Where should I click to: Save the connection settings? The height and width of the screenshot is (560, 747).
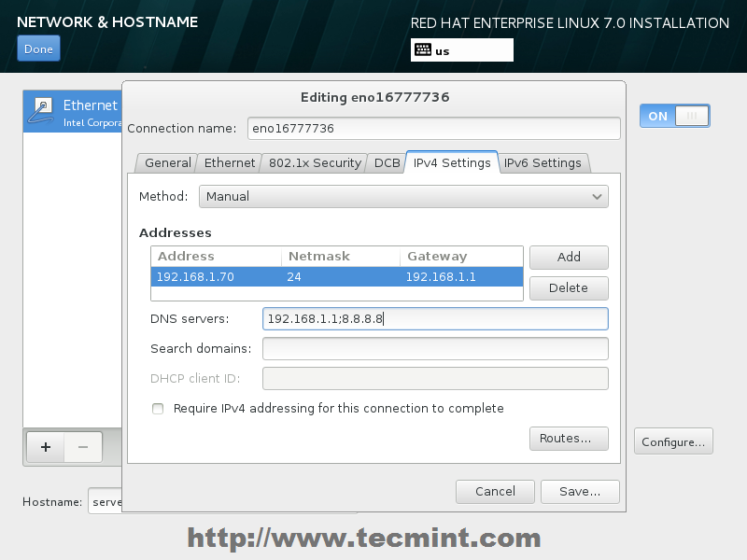[x=580, y=492]
